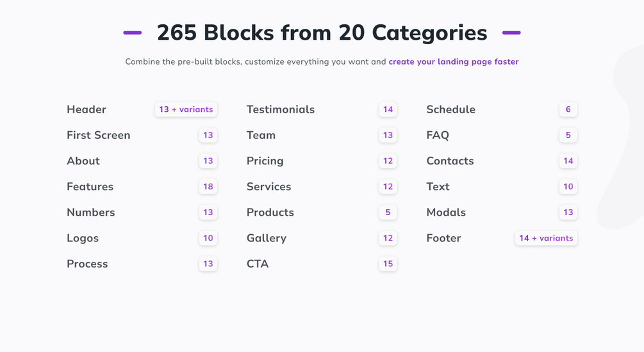The width and height of the screenshot is (644, 352).
Task: Open the Header category
Action: [87, 109]
